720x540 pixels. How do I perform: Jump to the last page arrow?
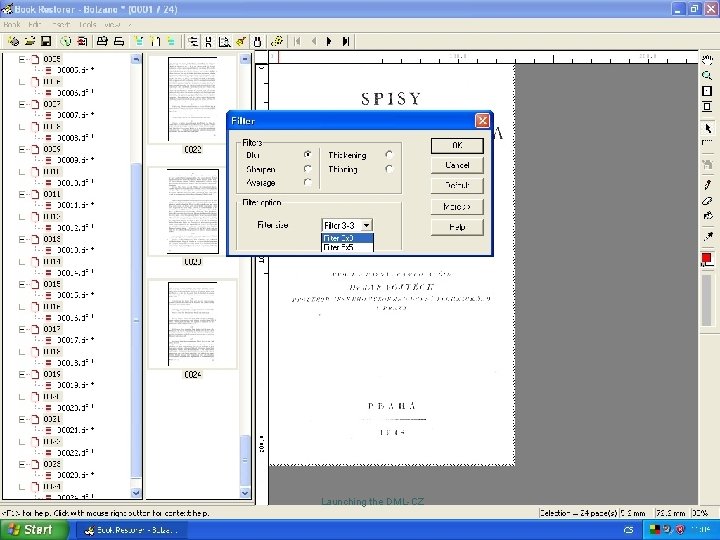(x=346, y=41)
